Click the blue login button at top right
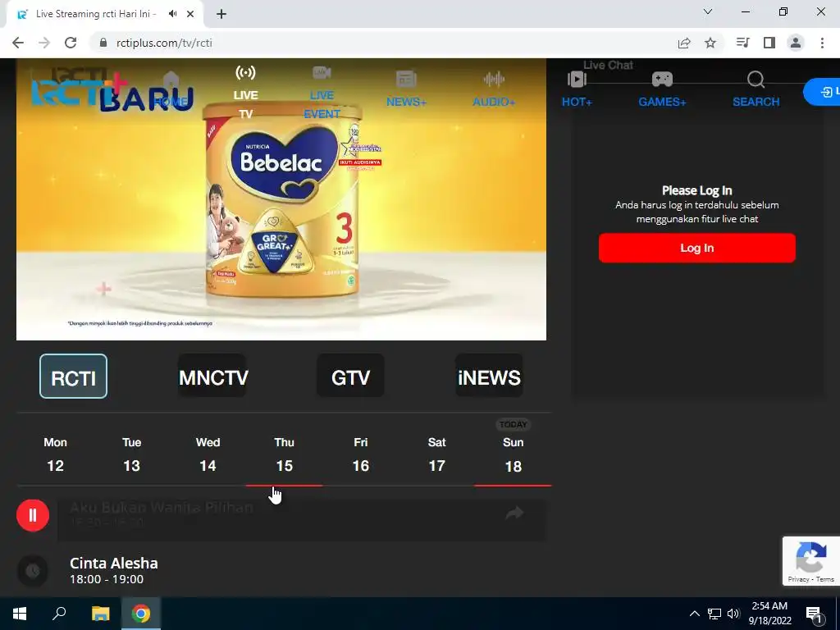Image resolution: width=840 pixels, height=630 pixels. [822, 92]
